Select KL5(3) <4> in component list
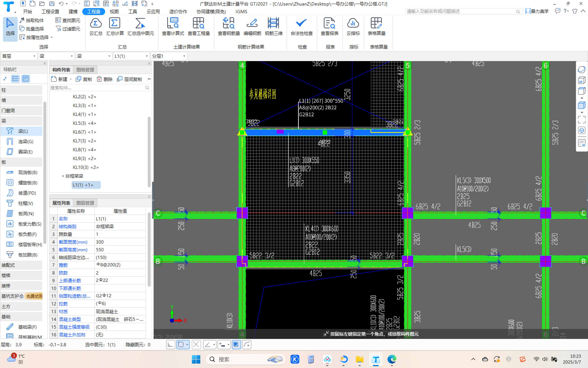This screenshot has width=588, height=368. [x=85, y=123]
